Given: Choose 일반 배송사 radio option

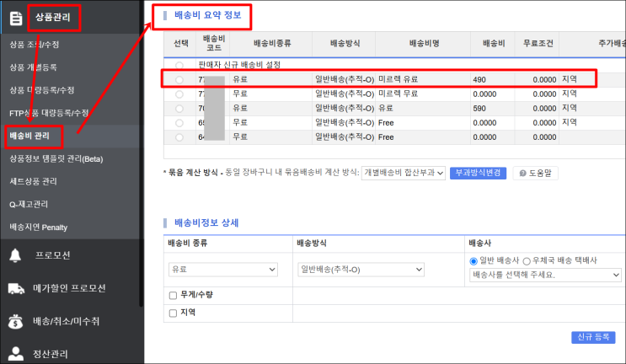Looking at the screenshot, I should 474,261.
